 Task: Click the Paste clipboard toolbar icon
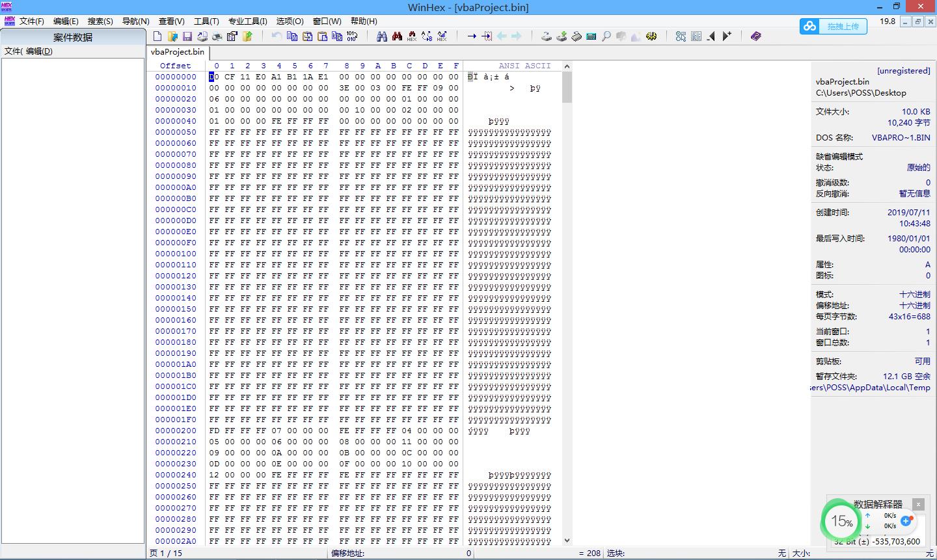click(322, 36)
